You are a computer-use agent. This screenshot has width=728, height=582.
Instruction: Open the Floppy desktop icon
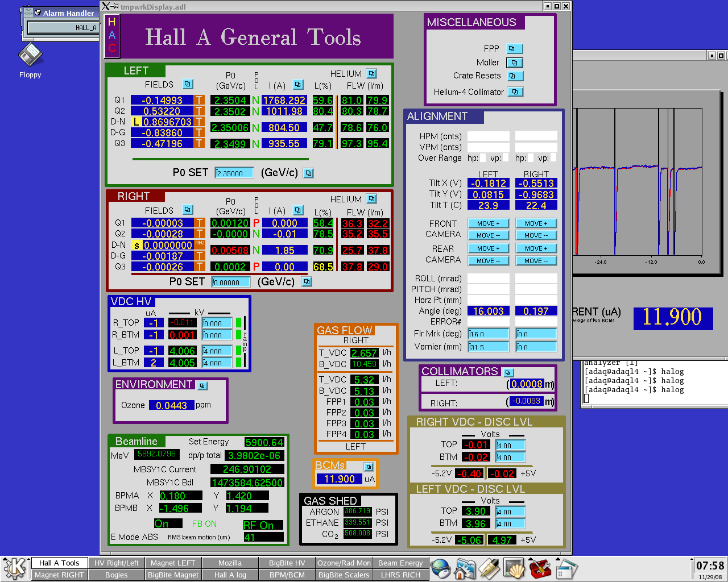30,56
